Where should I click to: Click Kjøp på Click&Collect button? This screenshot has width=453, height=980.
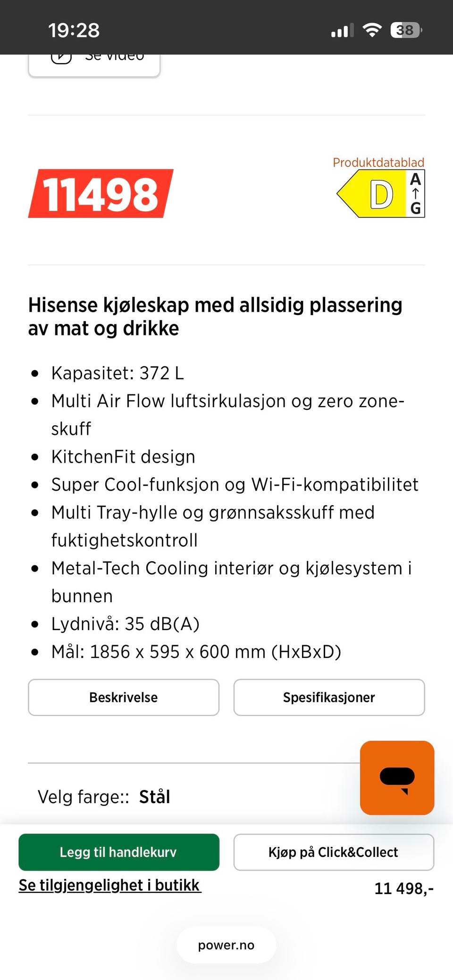[x=334, y=852]
